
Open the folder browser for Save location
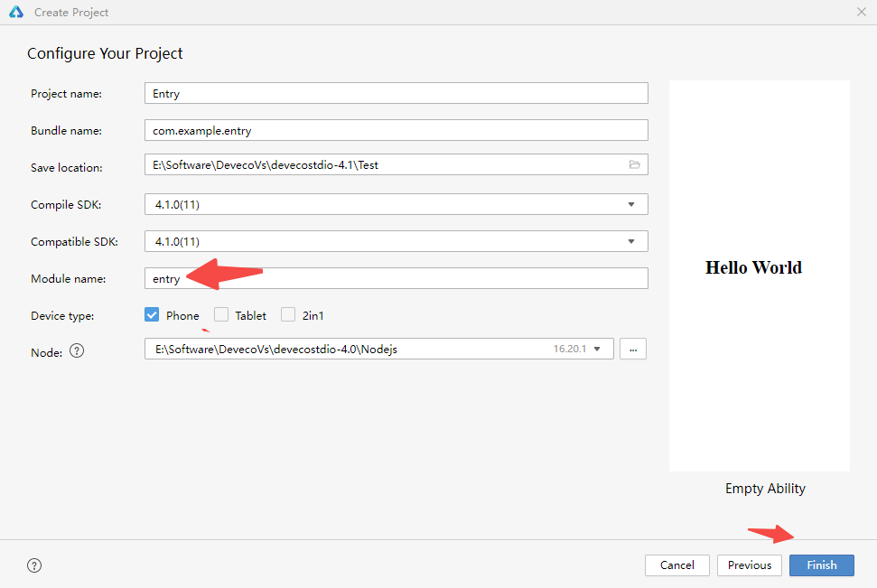click(x=634, y=164)
